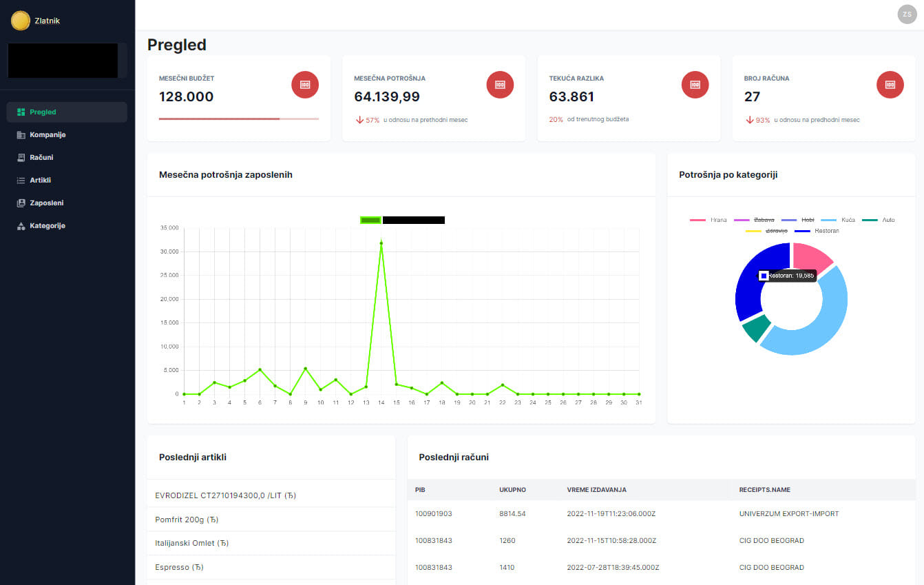Select the Pomfrit 200g article

tap(271, 520)
